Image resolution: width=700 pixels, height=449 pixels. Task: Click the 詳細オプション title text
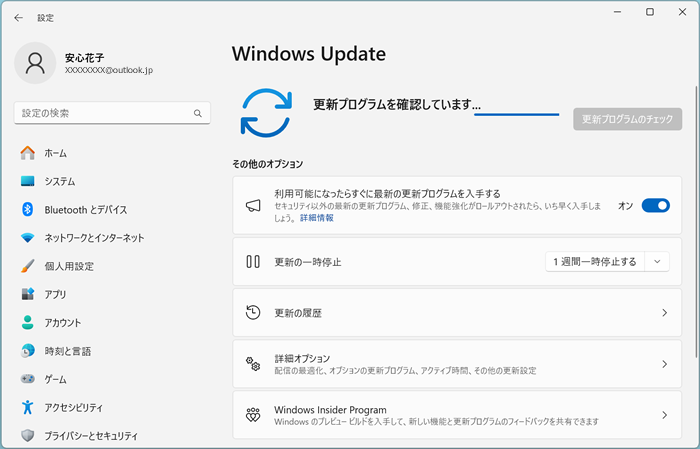302,358
